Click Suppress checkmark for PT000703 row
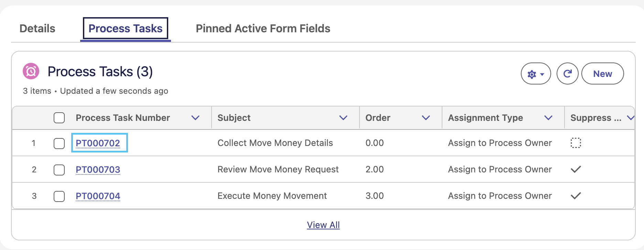644x250 pixels. click(576, 169)
